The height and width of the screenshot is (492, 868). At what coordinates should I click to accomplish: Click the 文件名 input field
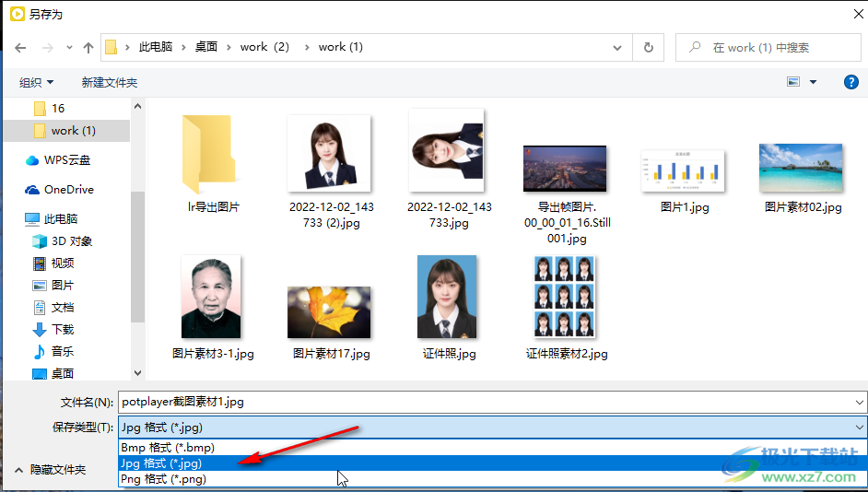(x=485, y=403)
